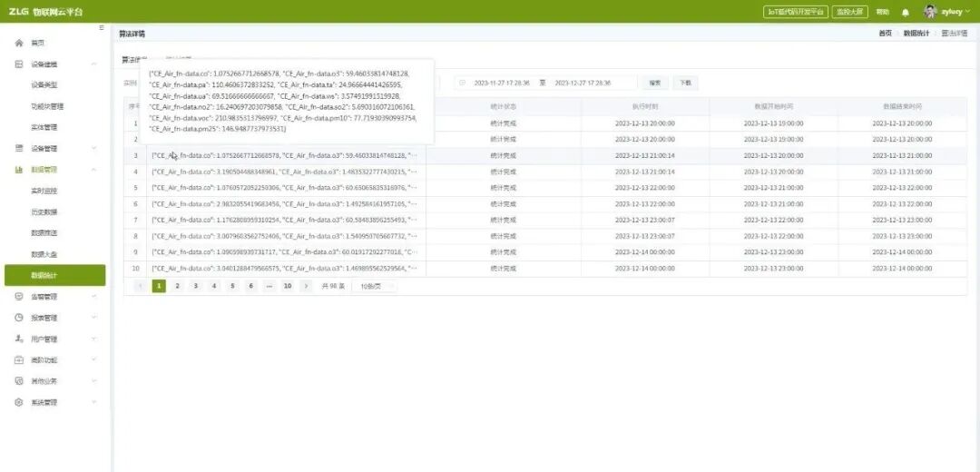Image resolution: width=980 pixels, height=472 pixels.
Task: Go to page 10 in pagination
Action: 288,286
